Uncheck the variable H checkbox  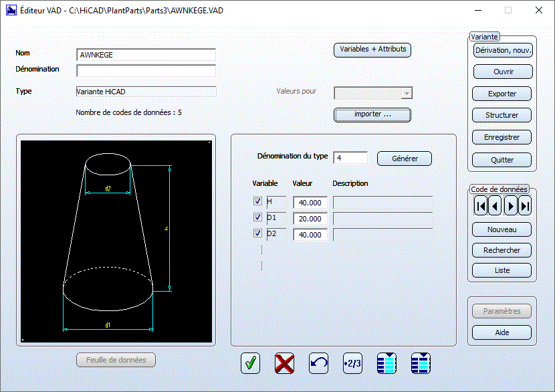coord(257,201)
